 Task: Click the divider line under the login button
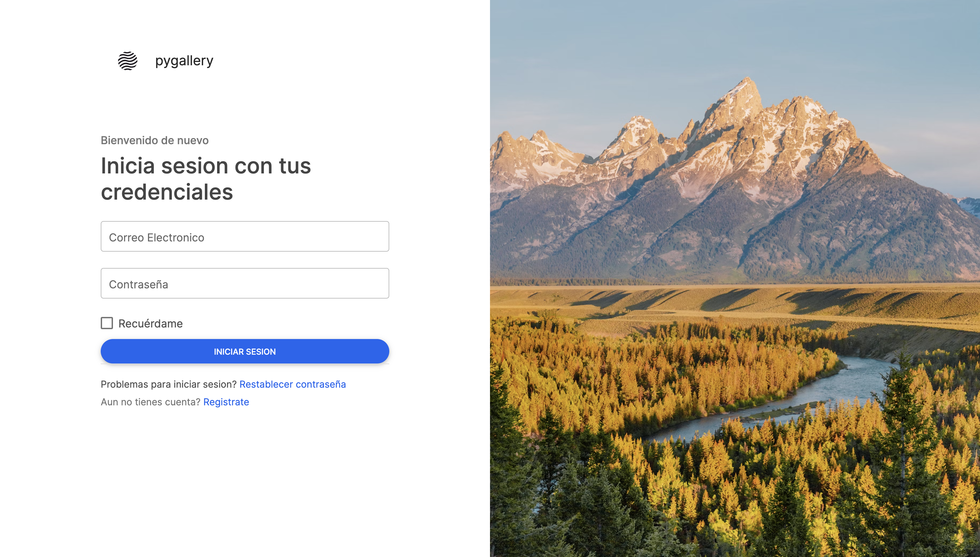coord(245,364)
